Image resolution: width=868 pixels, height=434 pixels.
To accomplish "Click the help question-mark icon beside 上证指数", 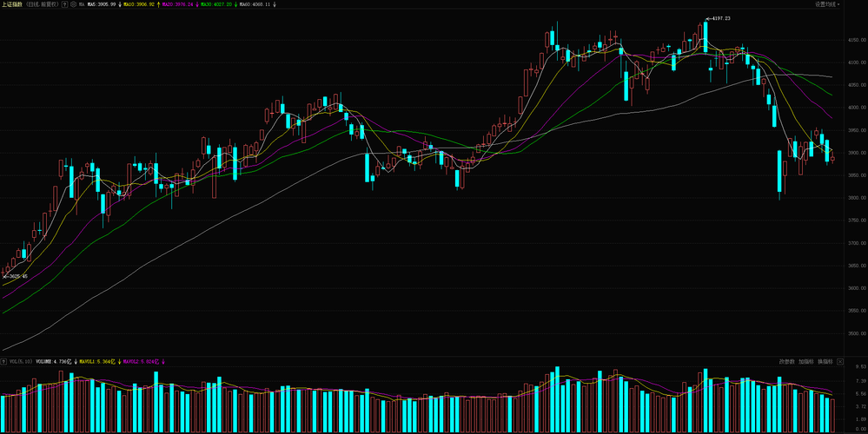I will point(65,3).
